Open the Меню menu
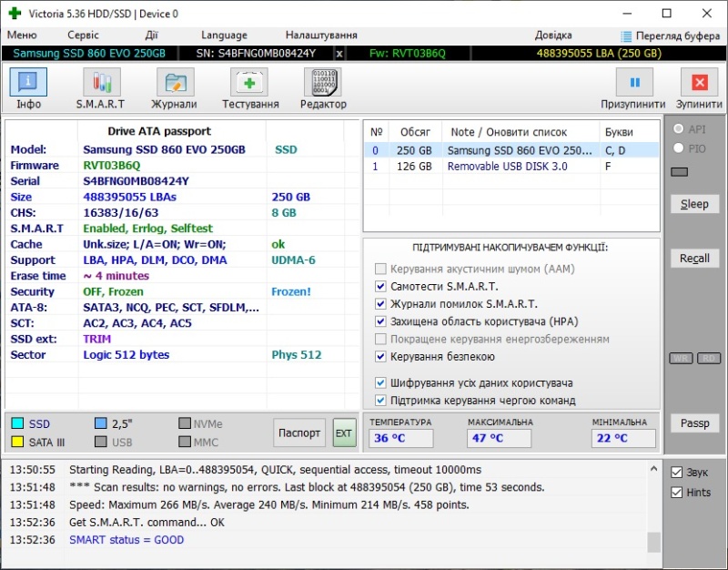This screenshot has height=570, width=728. click(22, 36)
